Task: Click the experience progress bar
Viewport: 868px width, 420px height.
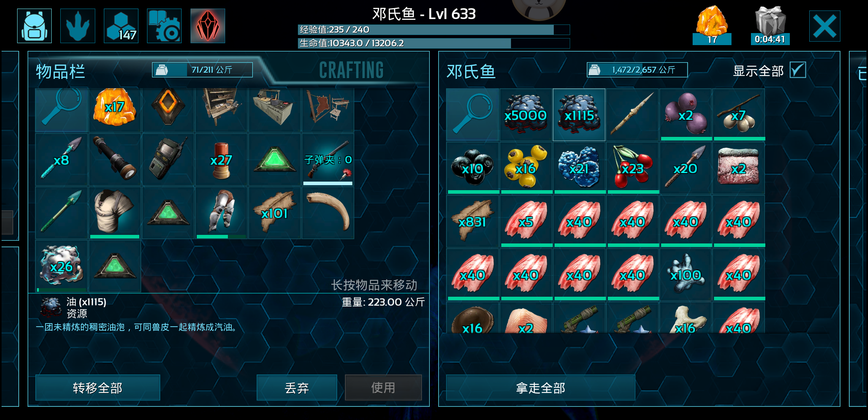Action: click(434, 30)
